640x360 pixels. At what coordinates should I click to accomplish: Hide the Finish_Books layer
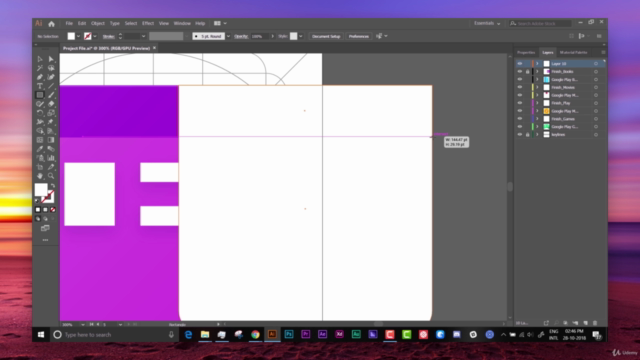click(520, 71)
